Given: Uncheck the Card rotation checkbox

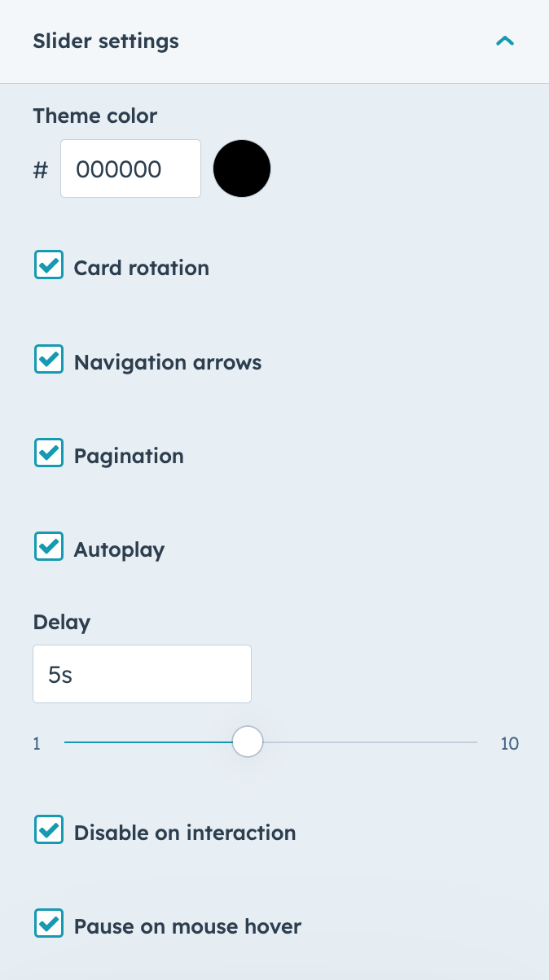Looking at the screenshot, I should (49, 265).
